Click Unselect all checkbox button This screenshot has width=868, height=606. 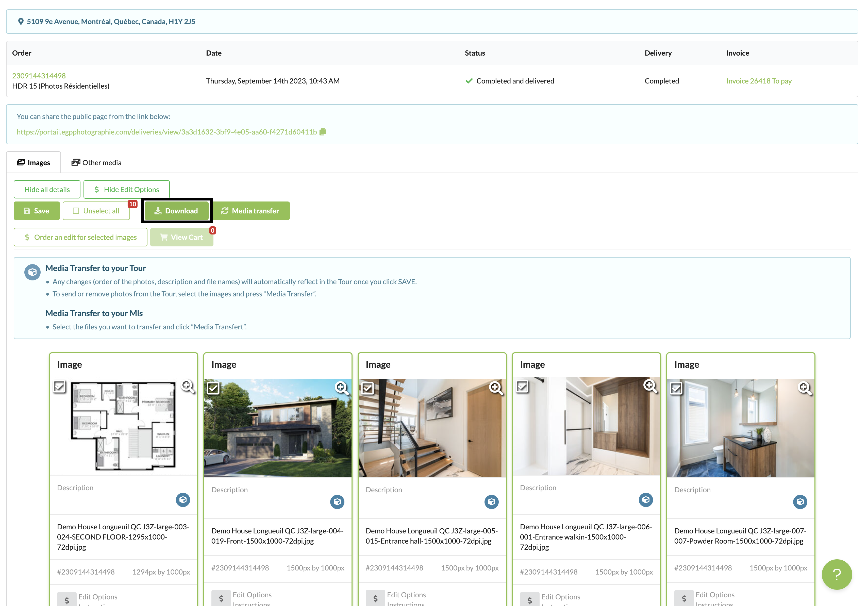coord(96,211)
